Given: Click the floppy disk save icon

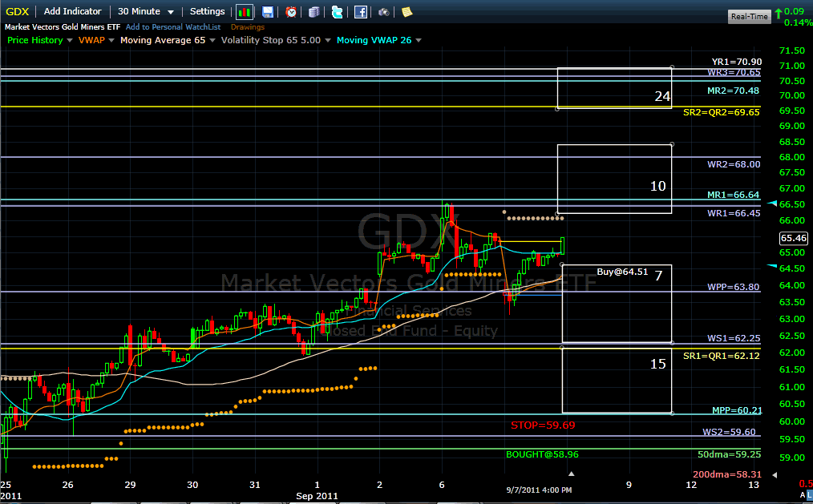Looking at the screenshot, I should [268, 12].
